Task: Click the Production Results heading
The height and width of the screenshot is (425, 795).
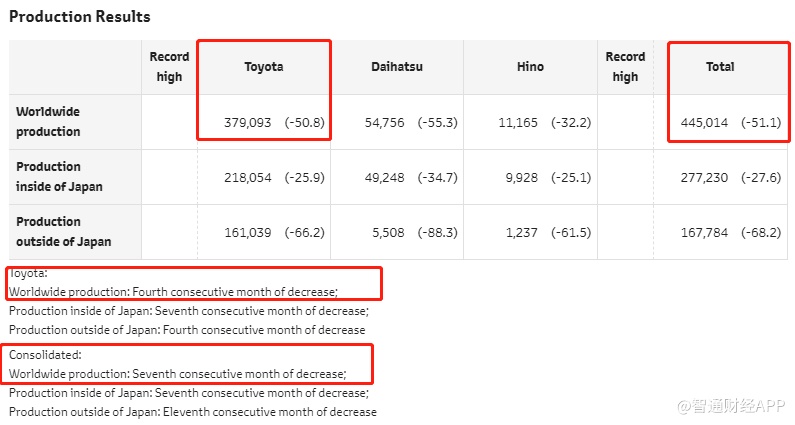Action: coord(80,17)
